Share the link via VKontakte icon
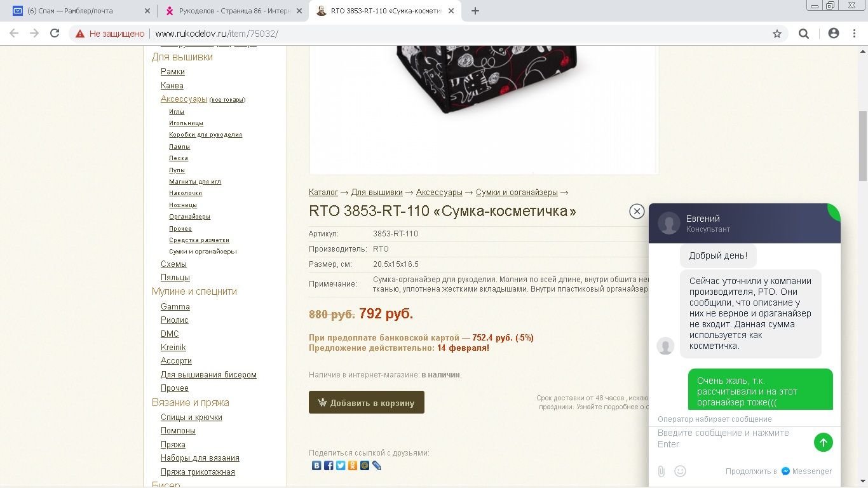This screenshot has height=488, width=868. pyautogui.click(x=316, y=466)
